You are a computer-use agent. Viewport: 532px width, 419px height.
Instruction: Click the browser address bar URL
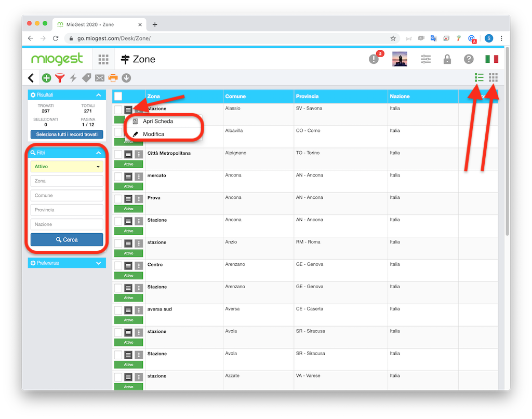(114, 38)
